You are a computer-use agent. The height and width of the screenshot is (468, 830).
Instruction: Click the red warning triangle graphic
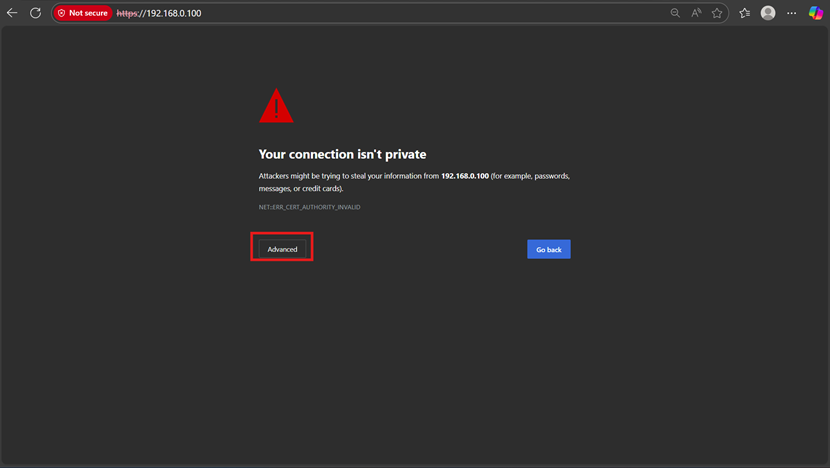pyautogui.click(x=276, y=106)
